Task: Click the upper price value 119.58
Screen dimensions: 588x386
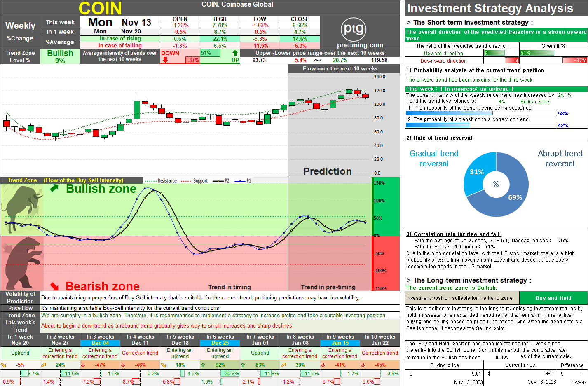Action: pos(379,60)
